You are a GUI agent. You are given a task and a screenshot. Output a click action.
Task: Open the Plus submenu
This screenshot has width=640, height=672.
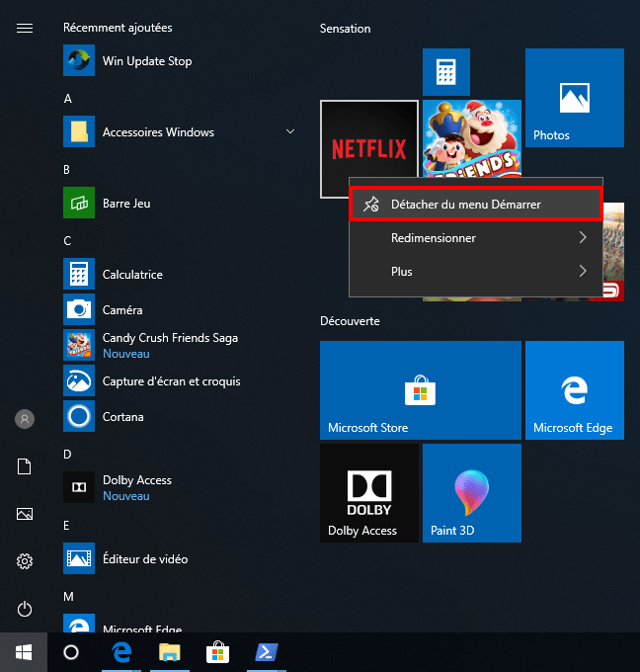click(476, 272)
